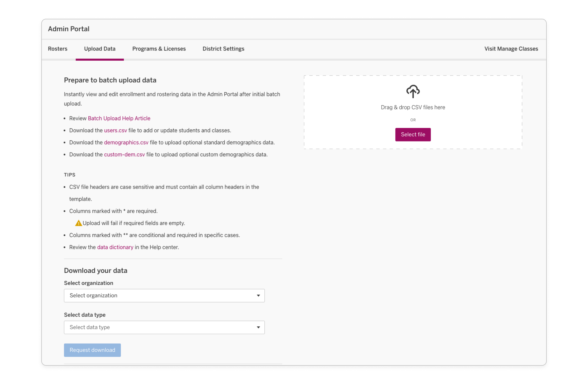The height and width of the screenshot is (384, 588).
Task: Click the drag and drop CSV area
Action: pos(413,107)
